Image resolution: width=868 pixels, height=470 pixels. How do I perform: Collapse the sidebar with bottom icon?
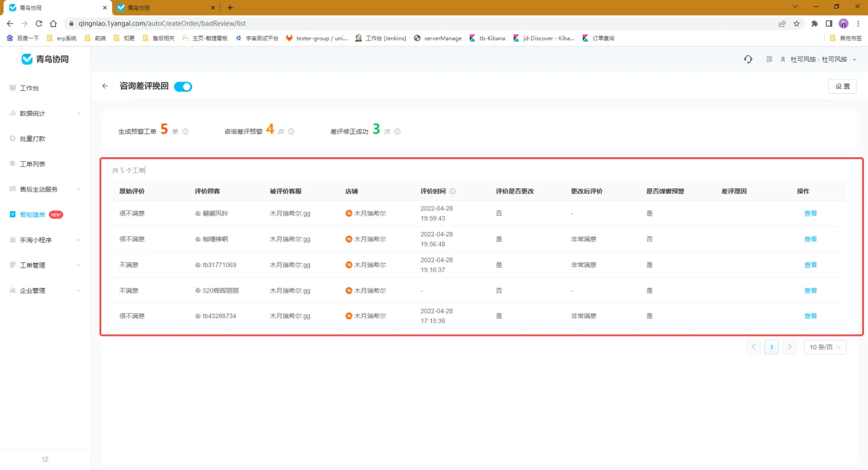[45, 459]
